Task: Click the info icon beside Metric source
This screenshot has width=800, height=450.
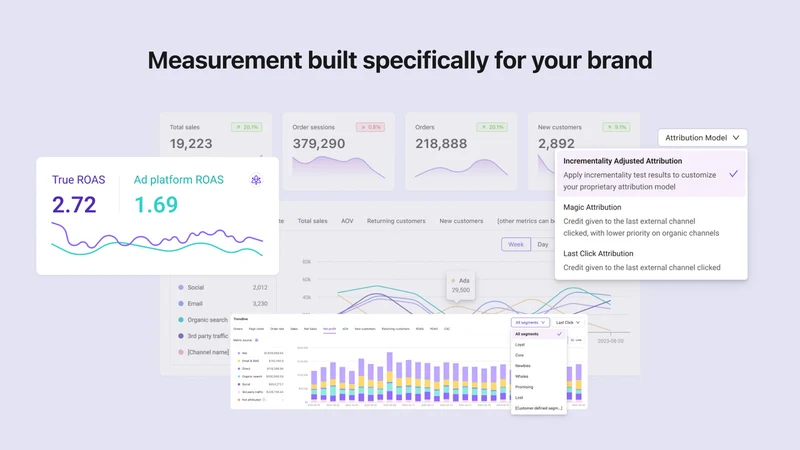Action: pos(257,340)
